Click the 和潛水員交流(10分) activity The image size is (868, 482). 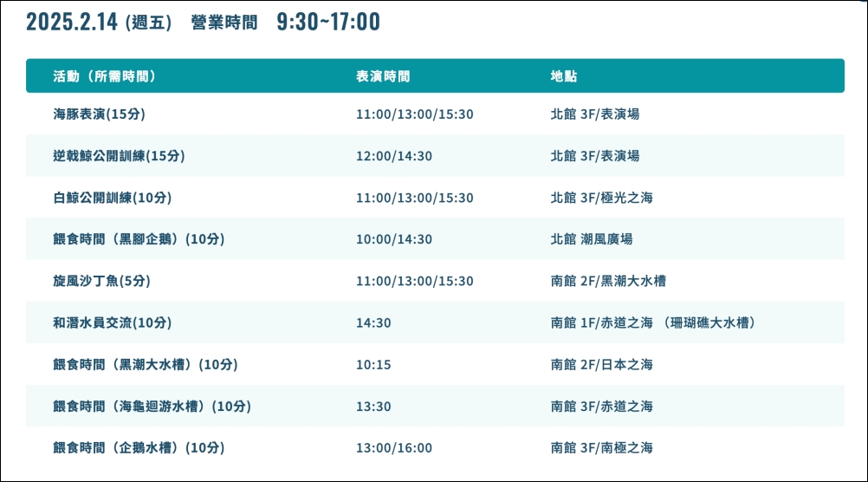pos(112,322)
